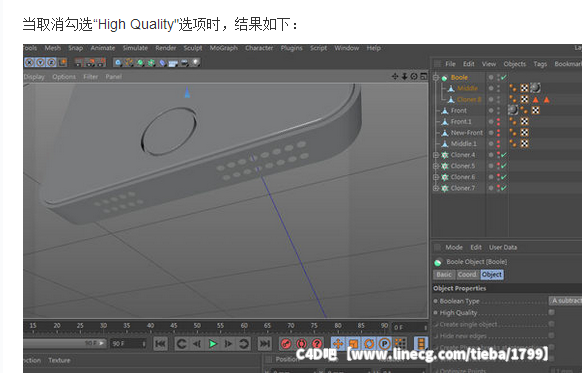Image resolution: width=582 pixels, height=373 pixels.
Task: Click the light object icon in toolbar
Action: 195,62
